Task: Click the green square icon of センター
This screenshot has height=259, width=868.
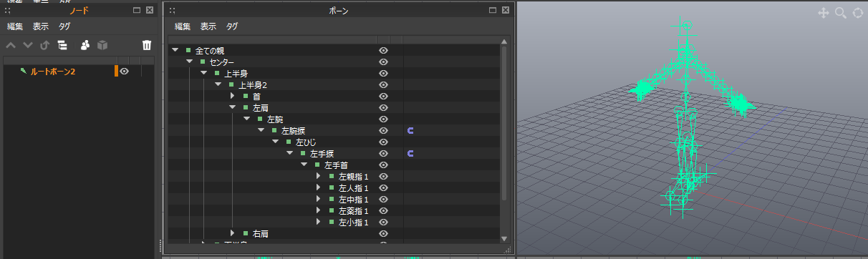Action: (203, 62)
